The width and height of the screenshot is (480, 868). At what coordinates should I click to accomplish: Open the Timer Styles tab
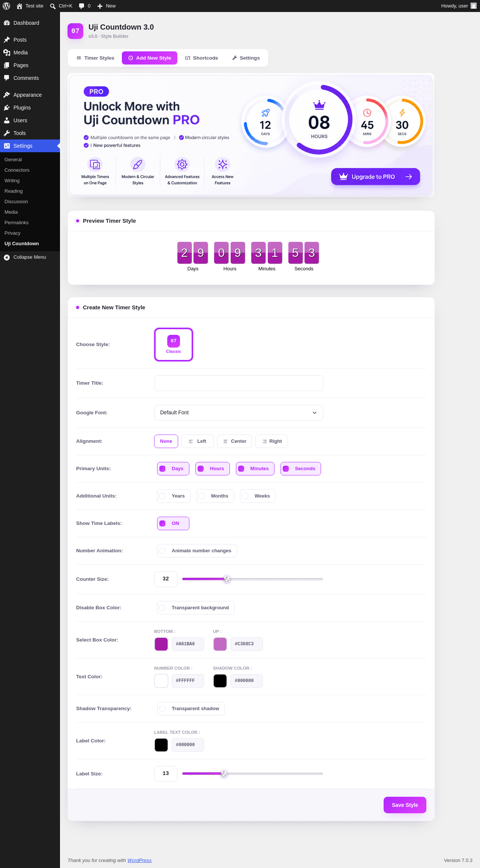point(95,58)
